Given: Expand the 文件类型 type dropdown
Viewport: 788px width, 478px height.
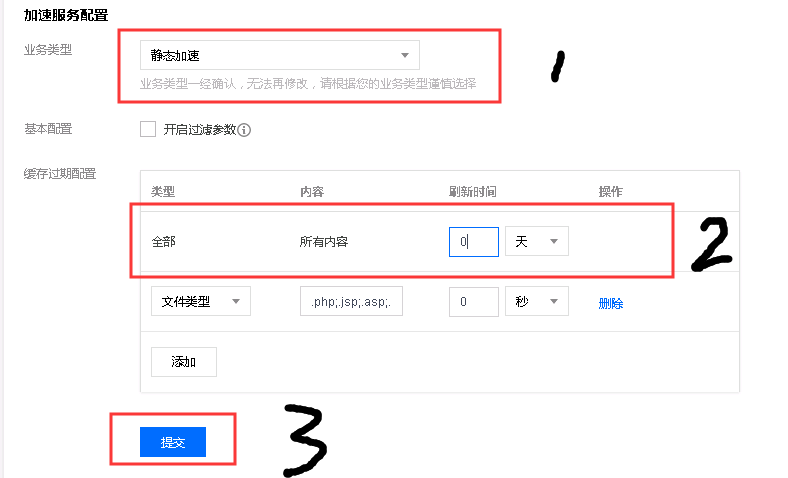Looking at the screenshot, I should click(200, 302).
